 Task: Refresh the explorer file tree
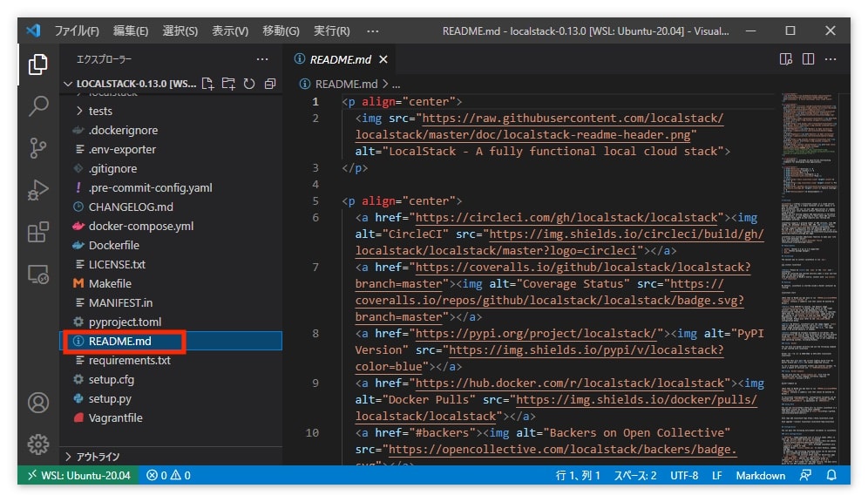249,84
